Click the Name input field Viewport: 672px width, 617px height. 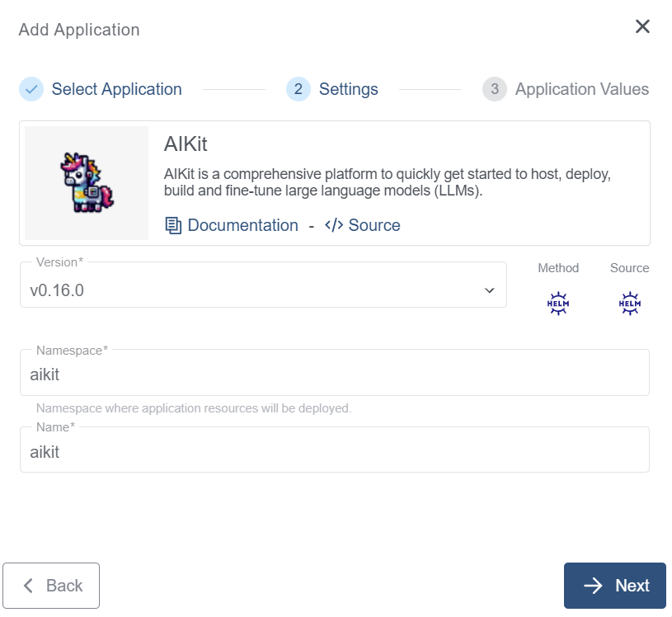[334, 452]
